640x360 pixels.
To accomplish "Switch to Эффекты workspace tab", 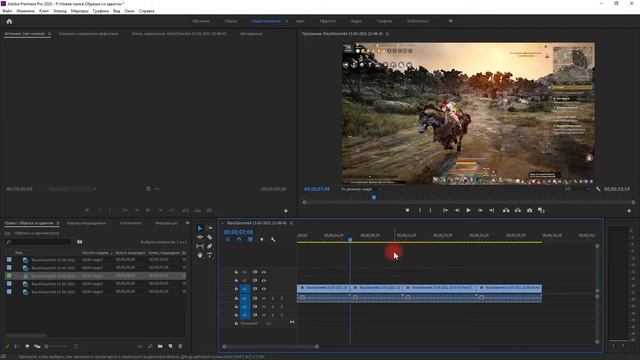I will 327,21.
